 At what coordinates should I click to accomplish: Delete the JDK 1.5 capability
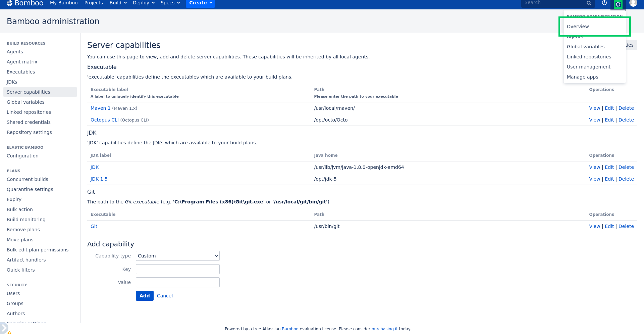coord(626,179)
